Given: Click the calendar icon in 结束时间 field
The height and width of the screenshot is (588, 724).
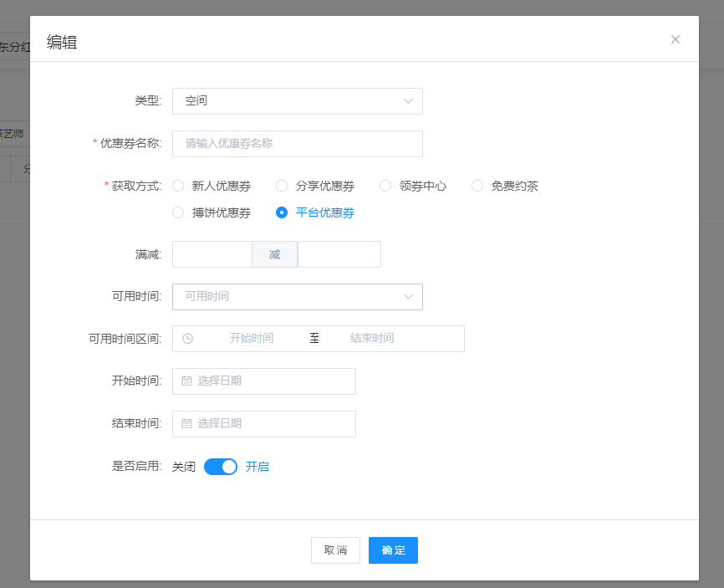Looking at the screenshot, I should (187, 424).
